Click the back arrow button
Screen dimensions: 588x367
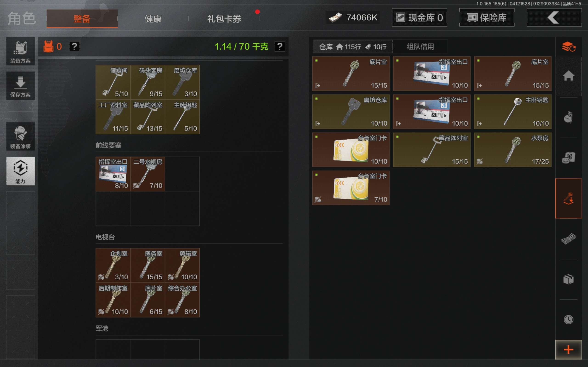554,17
